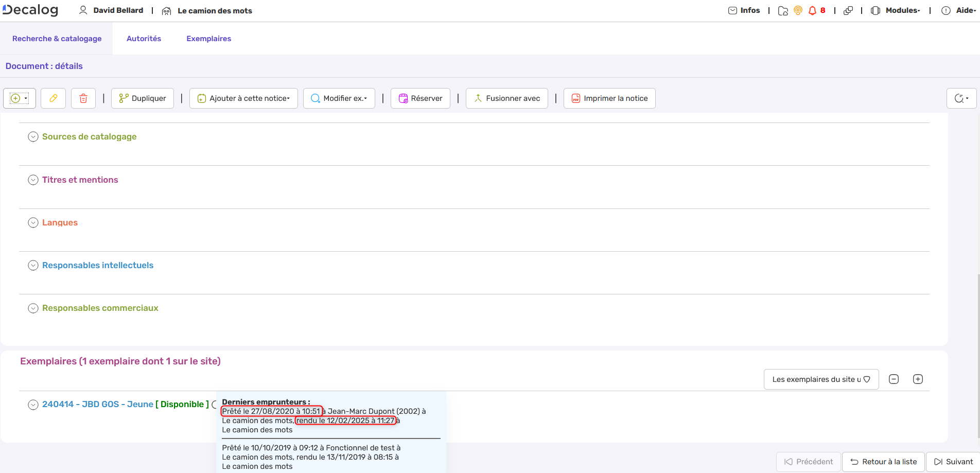The image size is (980, 473).
Task: Click the yellow pencil edit icon
Action: point(53,98)
